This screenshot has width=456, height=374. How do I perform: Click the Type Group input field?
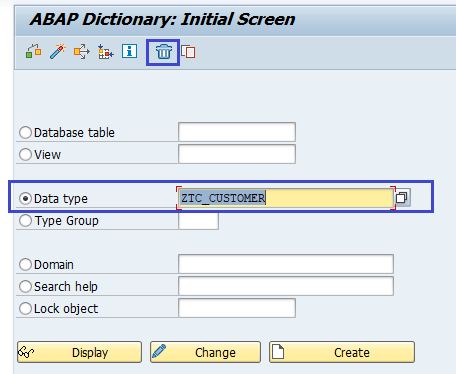click(198, 221)
